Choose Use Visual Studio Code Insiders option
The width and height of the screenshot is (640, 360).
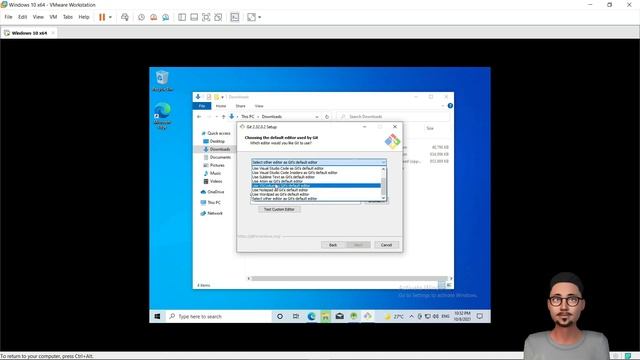point(316,173)
